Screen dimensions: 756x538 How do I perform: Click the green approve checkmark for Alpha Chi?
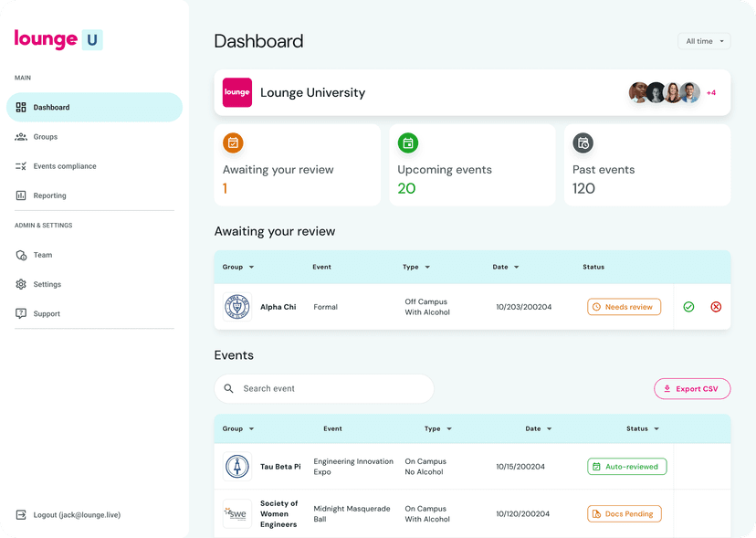click(x=688, y=307)
